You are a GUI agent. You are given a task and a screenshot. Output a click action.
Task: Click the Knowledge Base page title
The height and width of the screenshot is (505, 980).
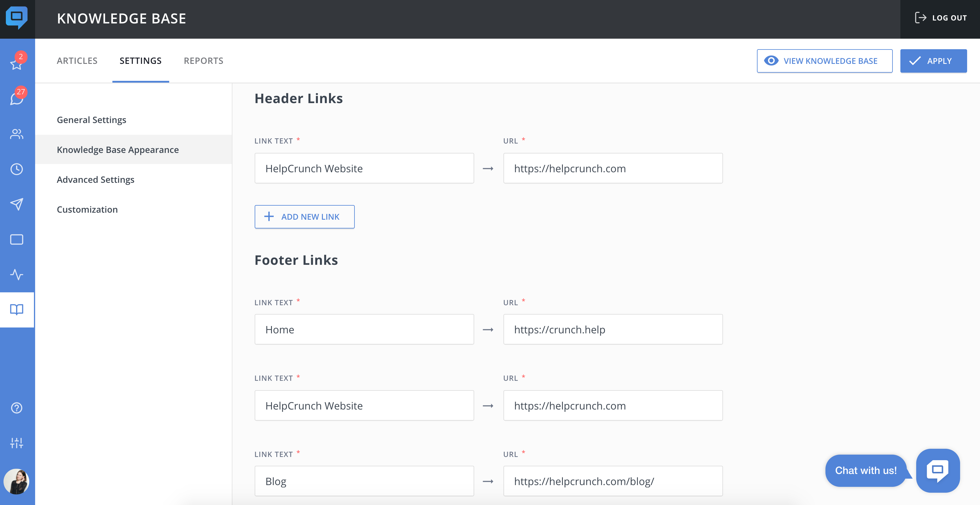pos(121,18)
